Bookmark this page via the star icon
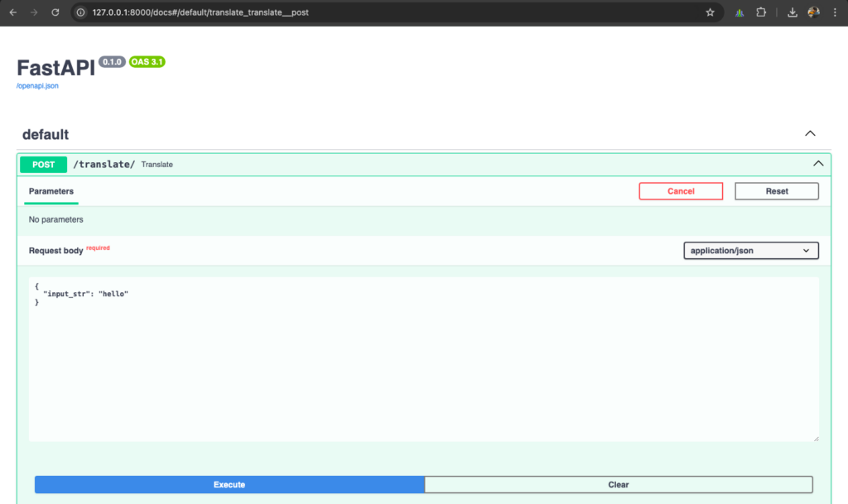 [710, 12]
